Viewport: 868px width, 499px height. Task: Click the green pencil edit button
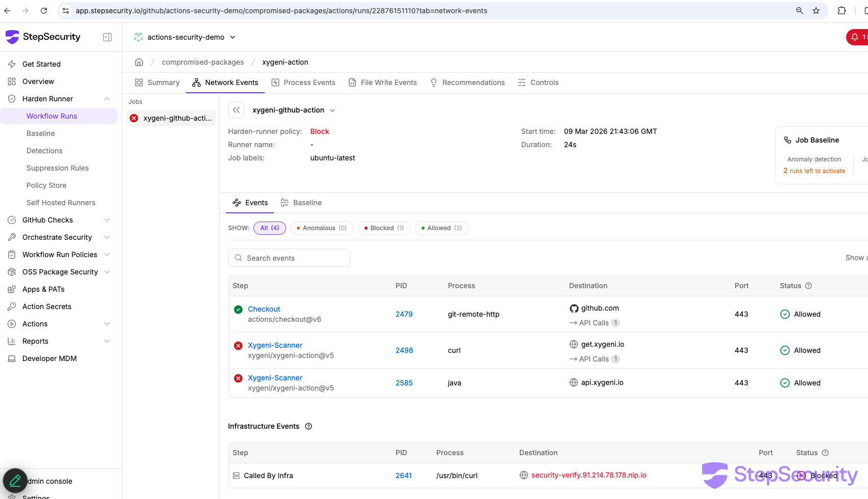coord(15,480)
